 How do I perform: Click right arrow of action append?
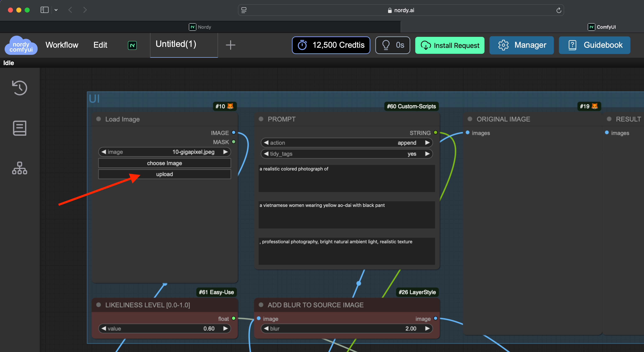pos(427,143)
